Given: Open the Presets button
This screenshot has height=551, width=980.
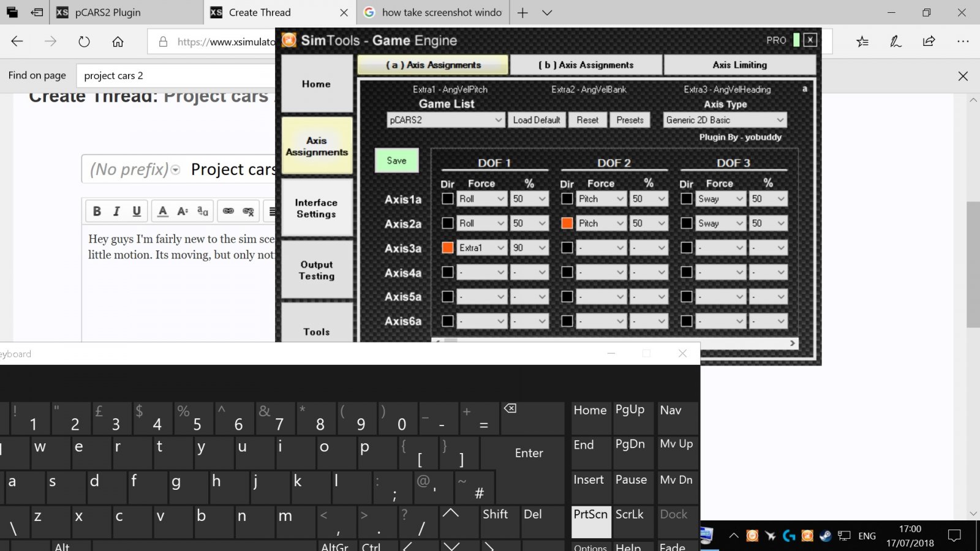Looking at the screenshot, I should (630, 120).
